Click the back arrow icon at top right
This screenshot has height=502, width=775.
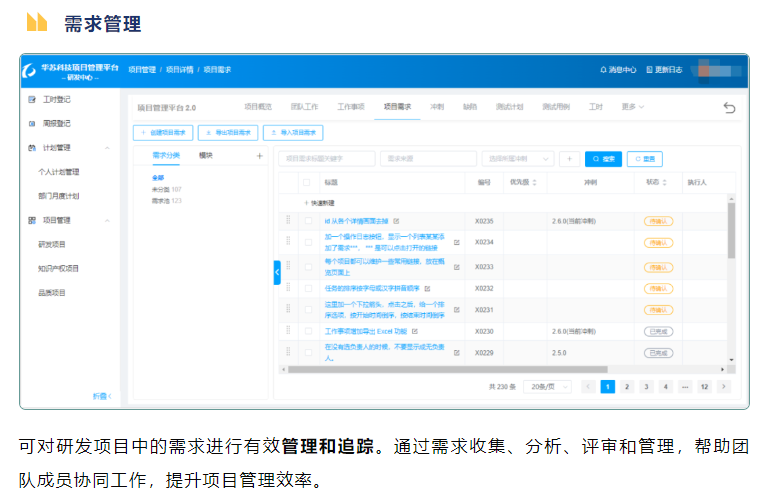728,107
